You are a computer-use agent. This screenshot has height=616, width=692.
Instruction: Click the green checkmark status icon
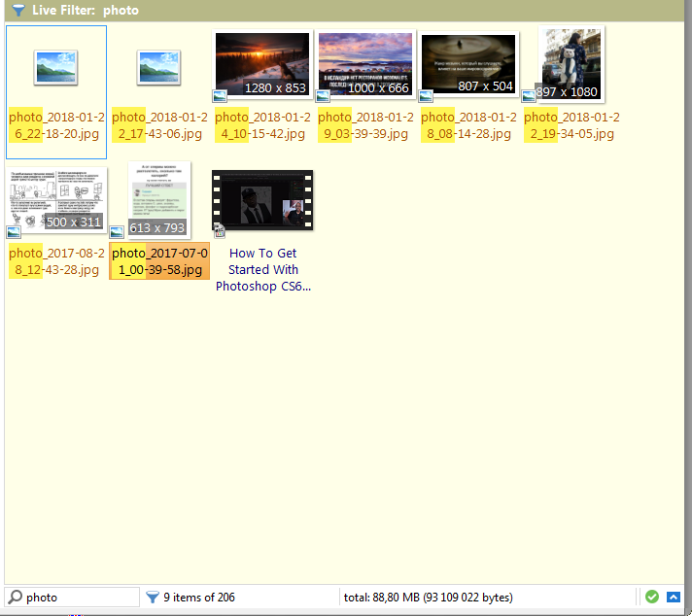(652, 597)
